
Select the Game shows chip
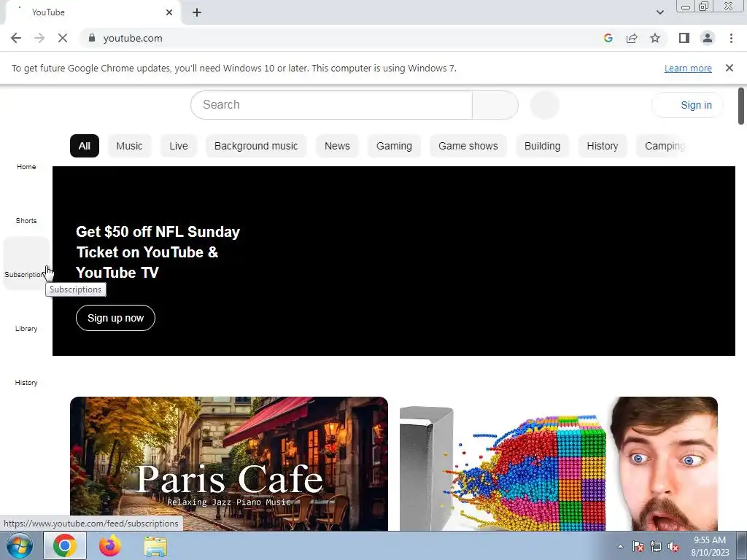coord(468,146)
